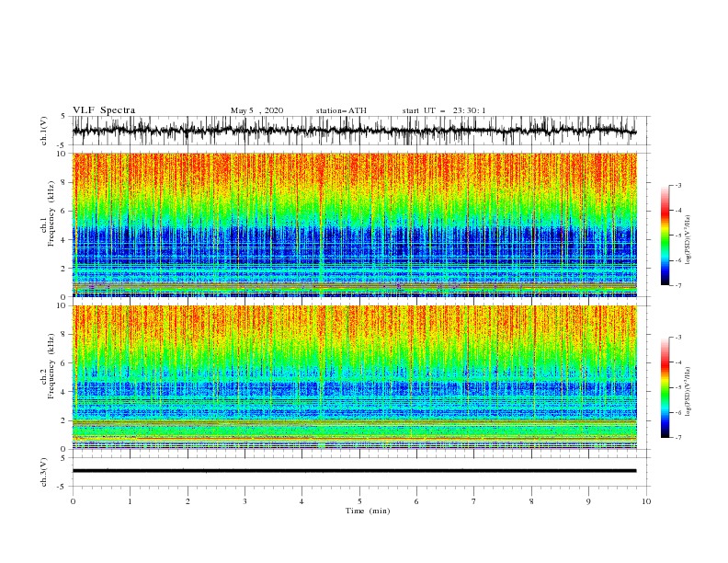This screenshot has height=563, width=728.
Task: Click the ch.1 spectrogram panel
Action: tap(354, 224)
